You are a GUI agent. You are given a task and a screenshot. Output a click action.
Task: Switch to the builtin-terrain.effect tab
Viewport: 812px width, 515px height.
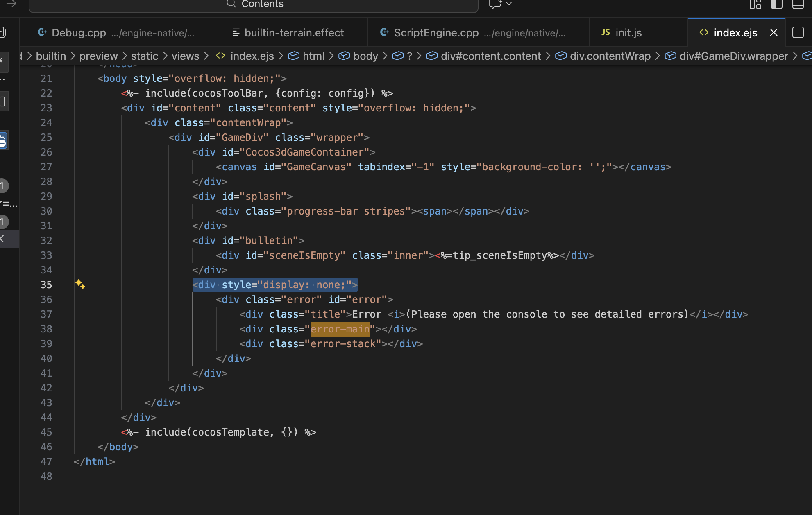294,33
